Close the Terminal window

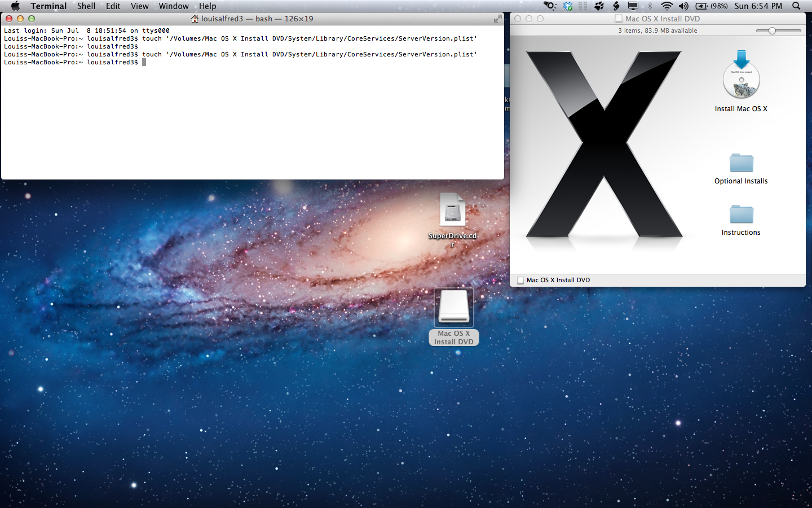pyautogui.click(x=9, y=19)
